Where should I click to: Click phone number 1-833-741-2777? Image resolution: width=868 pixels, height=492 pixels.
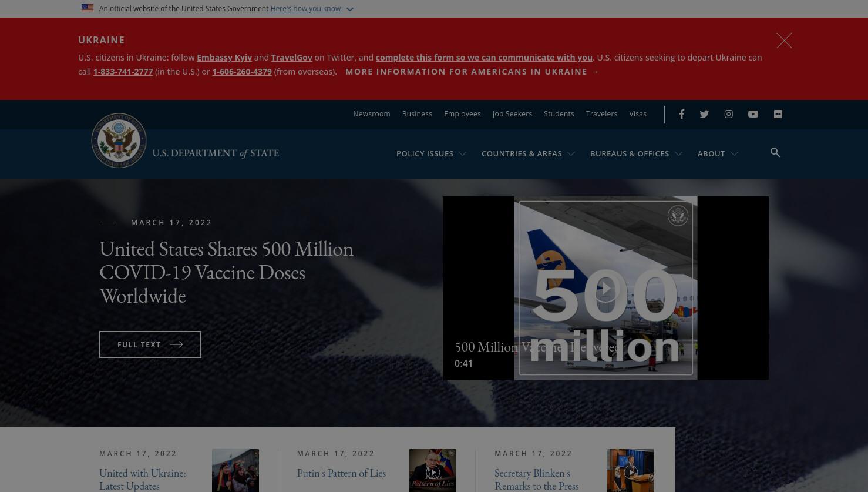click(123, 72)
